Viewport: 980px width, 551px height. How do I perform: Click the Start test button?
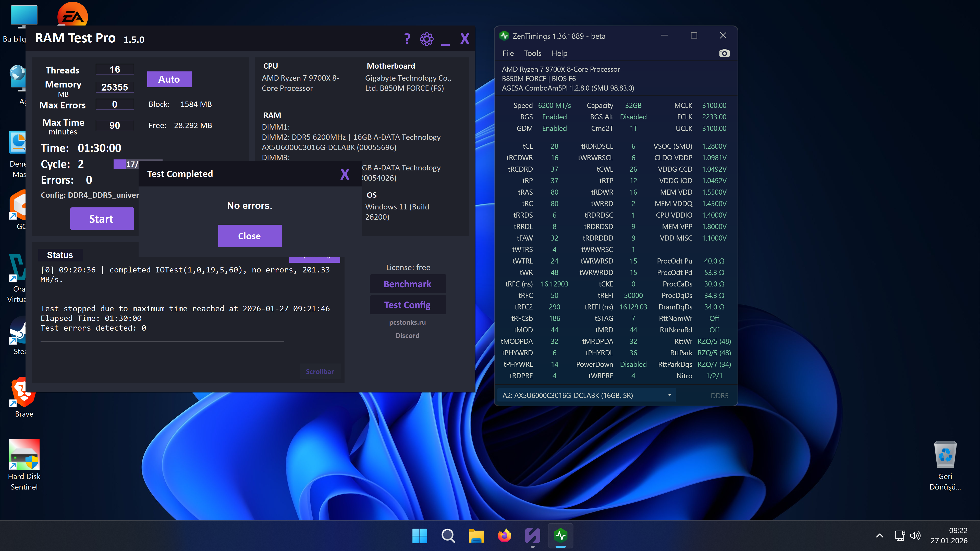(x=102, y=219)
